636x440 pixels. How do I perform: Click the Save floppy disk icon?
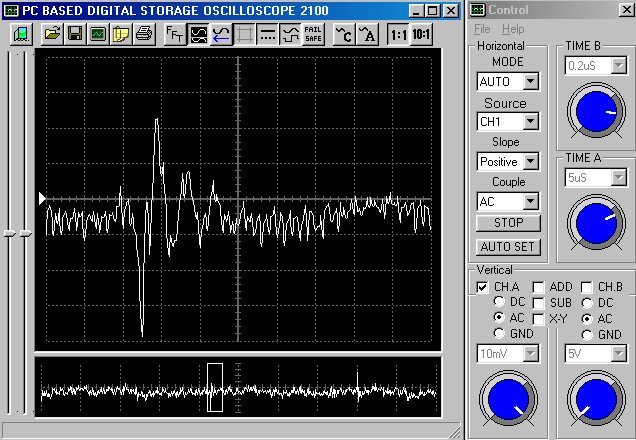point(75,33)
